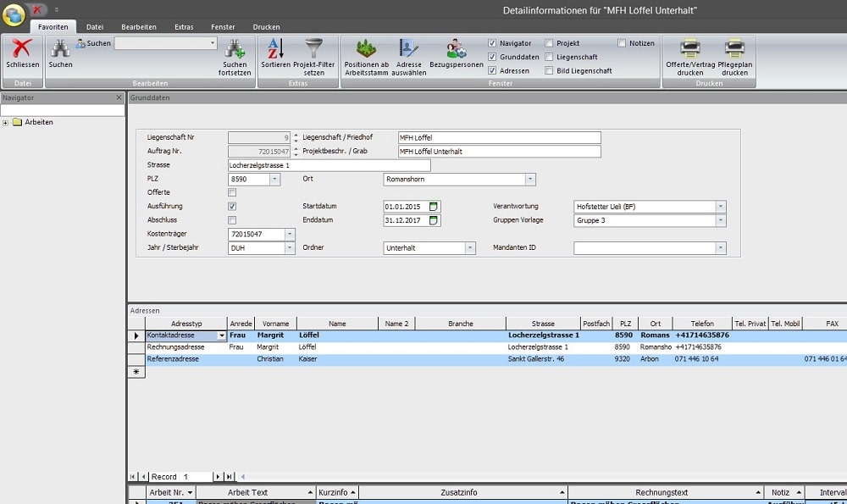847x504 pixels.
Task: Enable Projekt window checkbox
Action: point(549,43)
